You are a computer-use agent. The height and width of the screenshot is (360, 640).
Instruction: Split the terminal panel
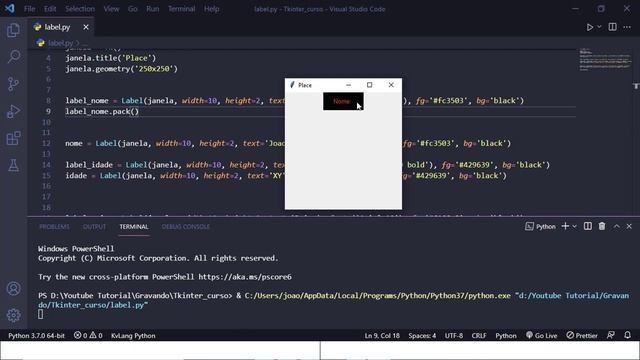click(x=587, y=226)
